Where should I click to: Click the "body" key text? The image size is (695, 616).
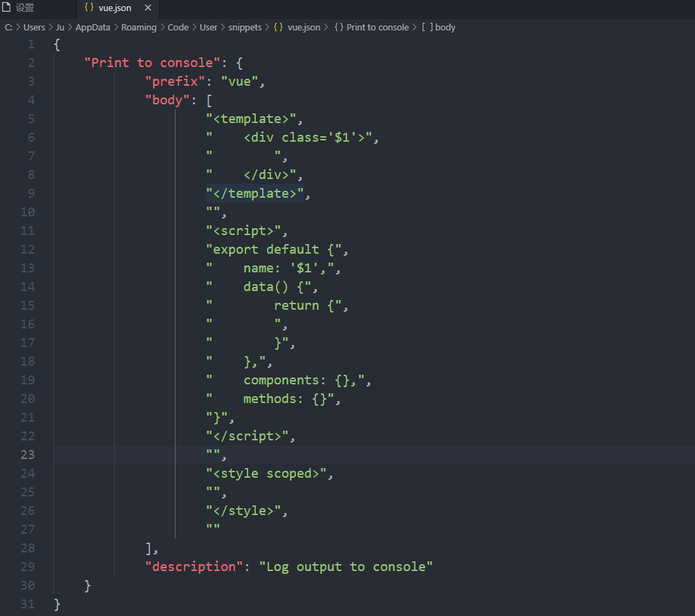click(167, 100)
